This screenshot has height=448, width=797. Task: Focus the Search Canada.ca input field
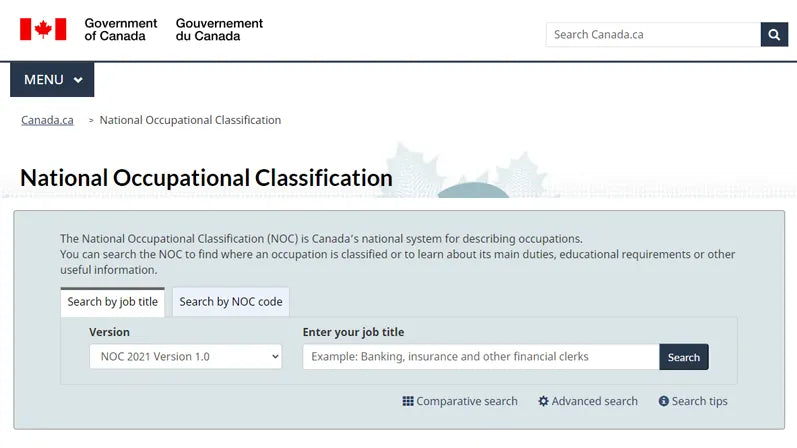[653, 35]
